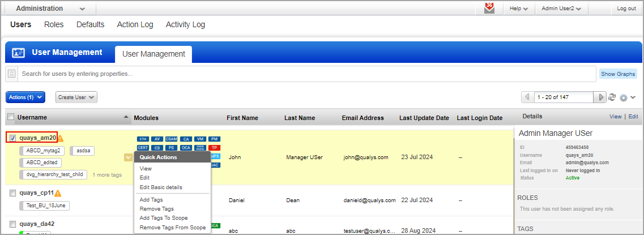Open the Actions (1) dropdown

(x=25, y=97)
